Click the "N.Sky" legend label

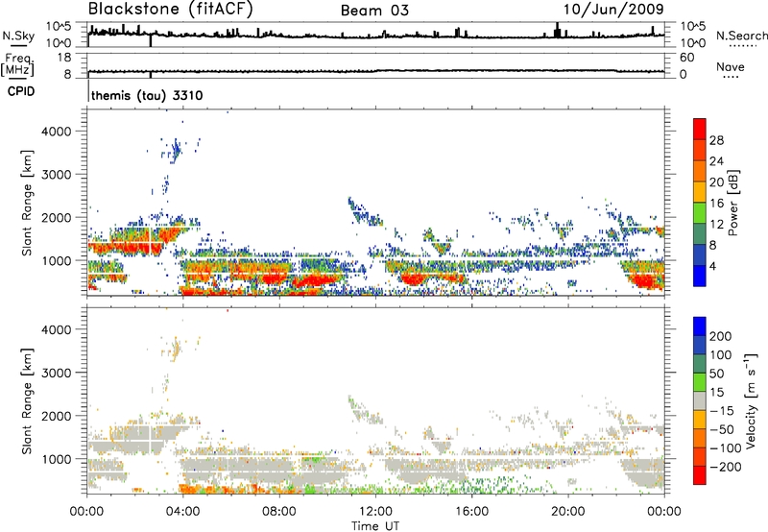[18, 36]
